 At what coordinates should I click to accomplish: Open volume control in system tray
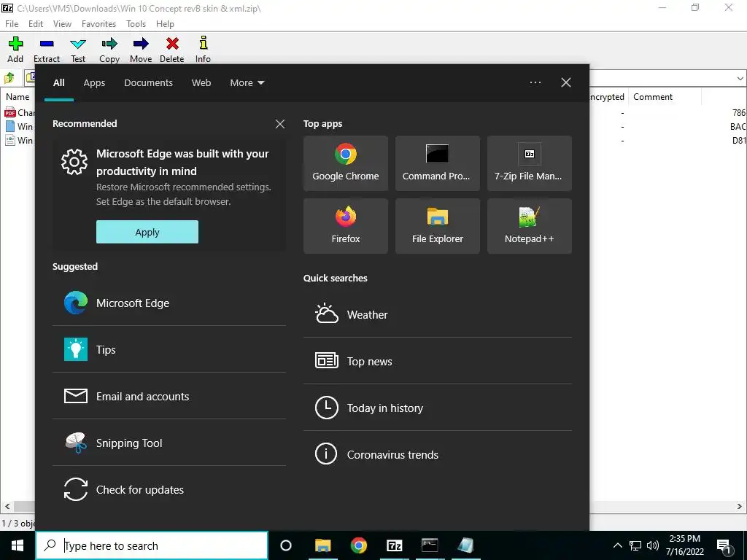653,545
